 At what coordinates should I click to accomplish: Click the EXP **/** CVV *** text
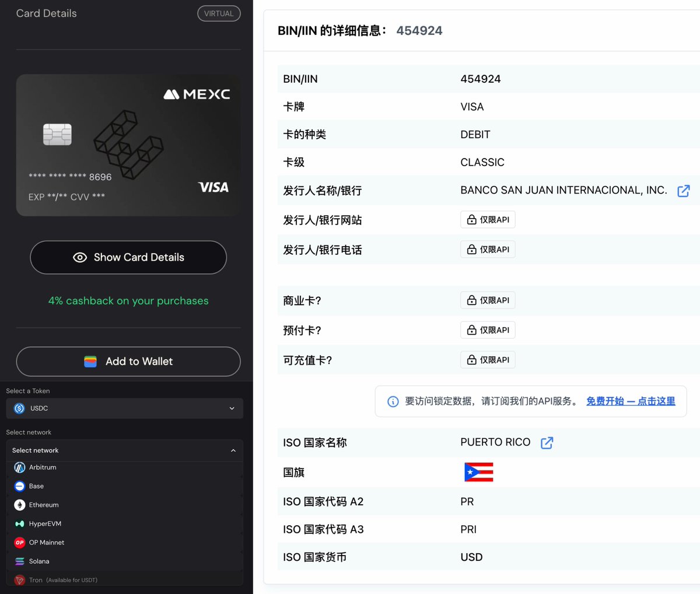tap(66, 197)
